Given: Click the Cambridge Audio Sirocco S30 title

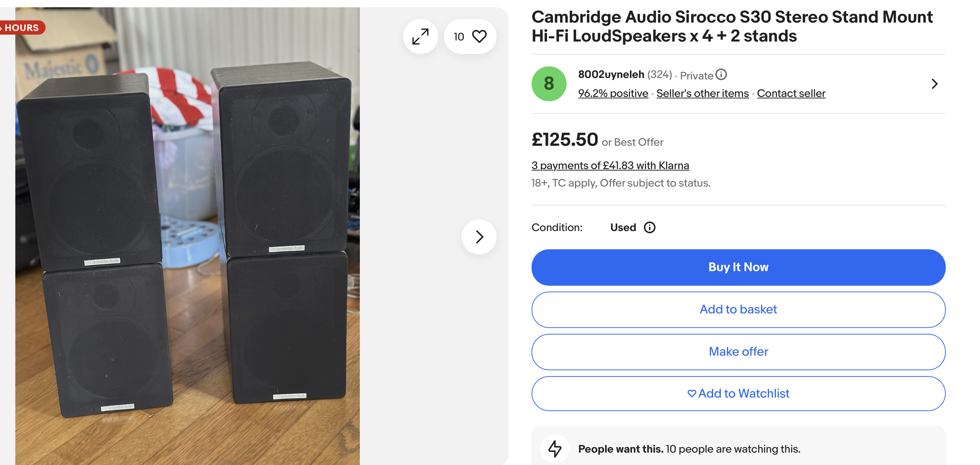Looking at the screenshot, I should click(x=732, y=26).
